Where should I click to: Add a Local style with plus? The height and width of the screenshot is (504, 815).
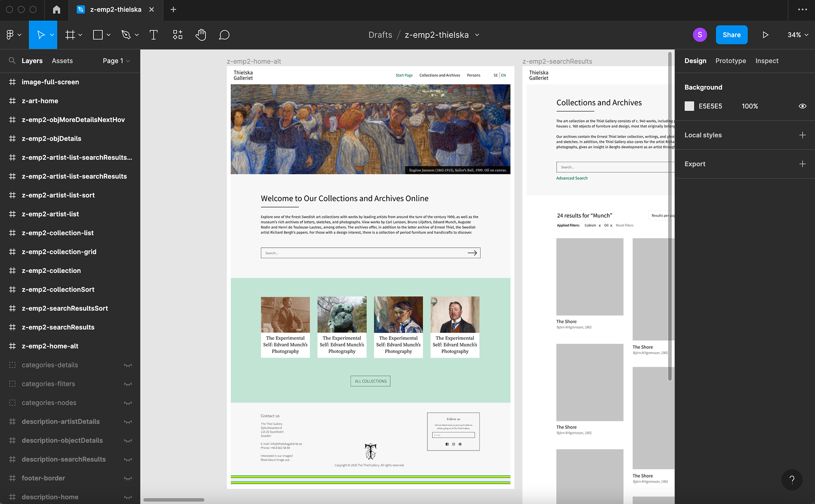[x=802, y=135]
